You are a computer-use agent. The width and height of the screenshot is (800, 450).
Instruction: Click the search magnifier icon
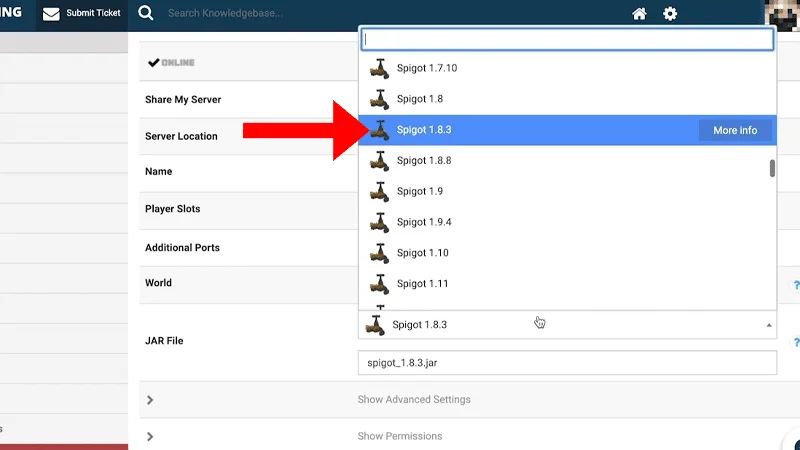pyautogui.click(x=146, y=13)
